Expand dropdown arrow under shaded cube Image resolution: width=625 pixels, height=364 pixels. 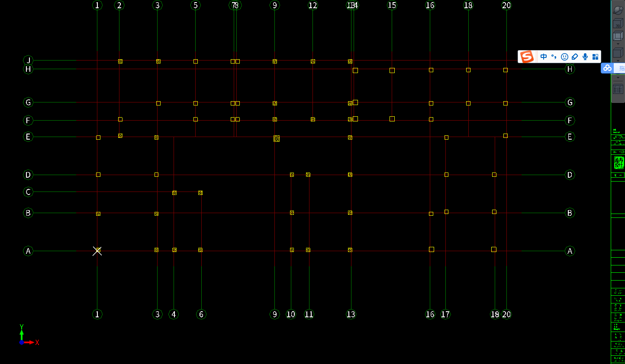[618, 61]
